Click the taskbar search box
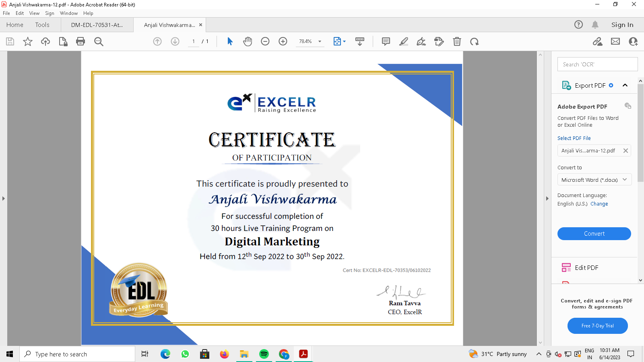644x362 pixels. pos(77,354)
